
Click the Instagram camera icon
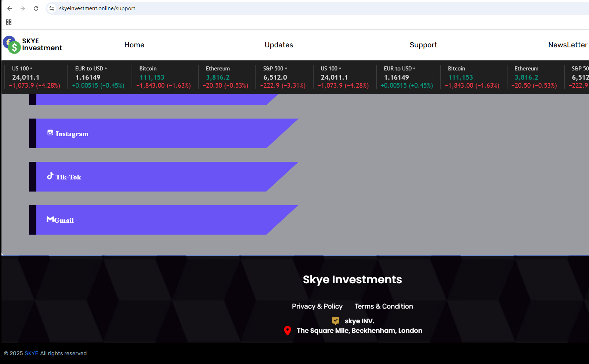[50, 133]
